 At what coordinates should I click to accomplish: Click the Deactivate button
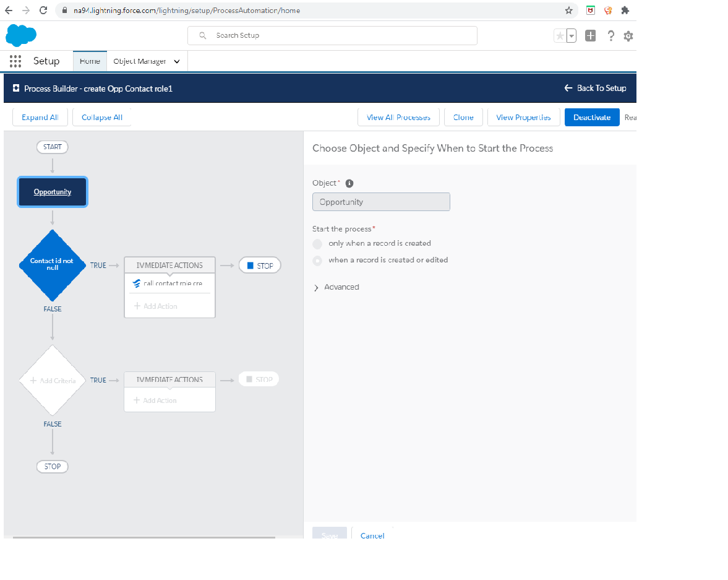tap(591, 117)
